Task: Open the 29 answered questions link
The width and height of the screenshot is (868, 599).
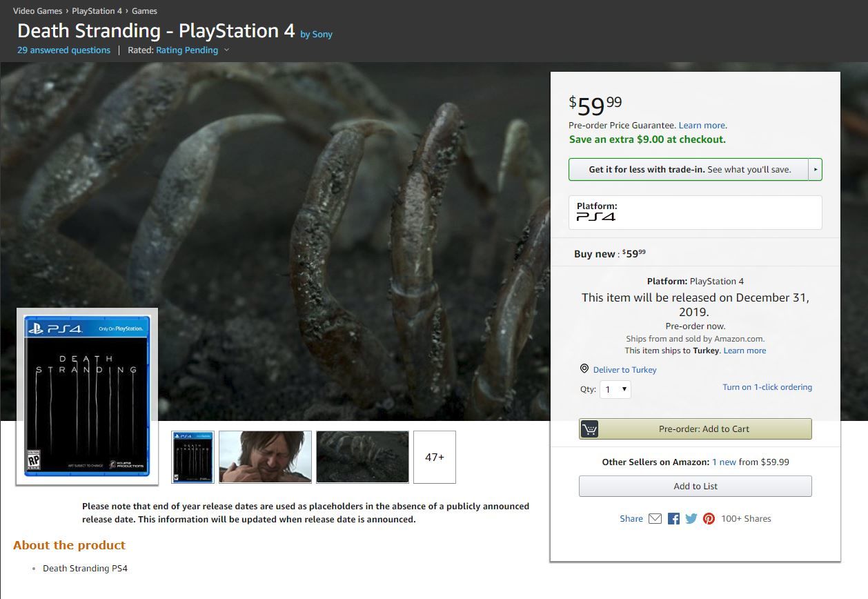Action: pyautogui.click(x=63, y=50)
